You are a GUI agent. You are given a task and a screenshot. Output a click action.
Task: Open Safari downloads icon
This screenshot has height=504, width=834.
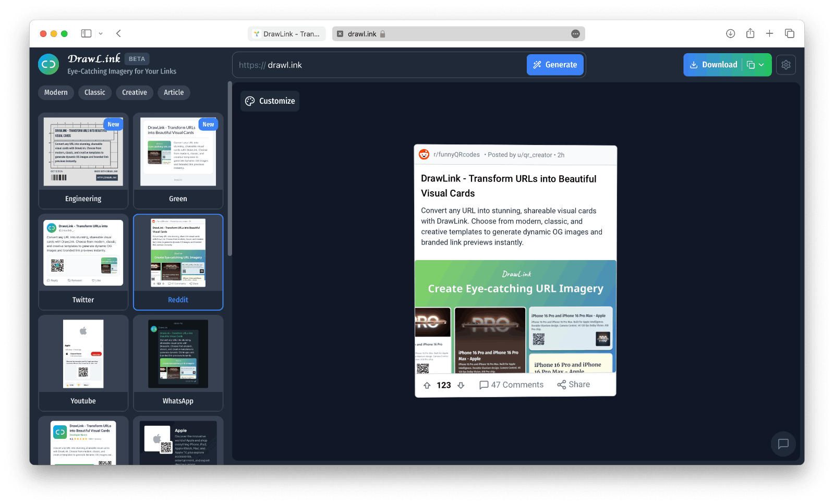click(x=730, y=33)
